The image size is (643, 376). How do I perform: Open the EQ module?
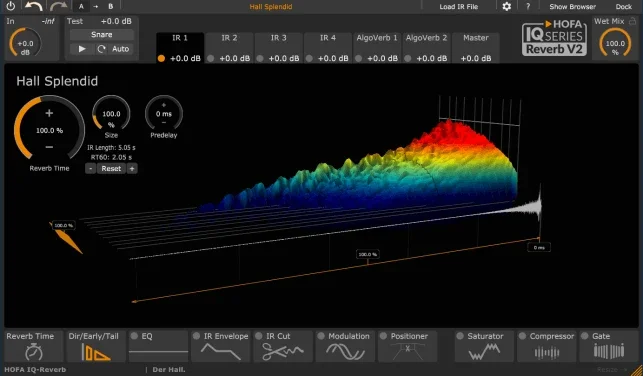coord(158,346)
